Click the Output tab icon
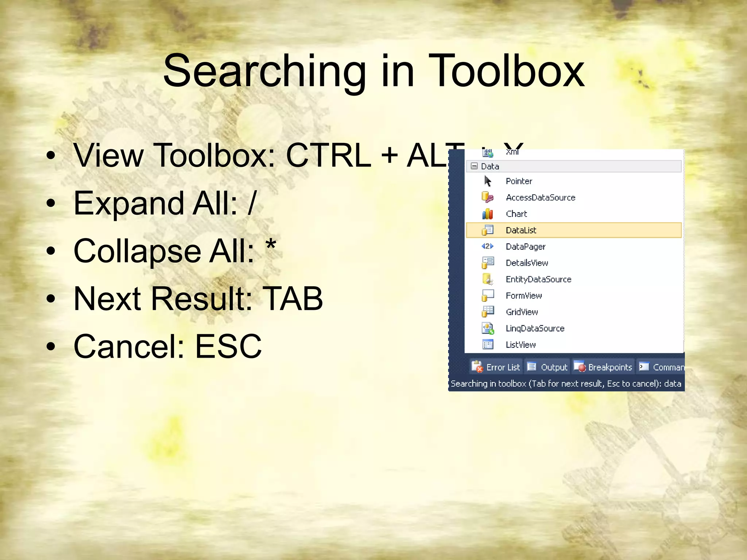 click(532, 367)
